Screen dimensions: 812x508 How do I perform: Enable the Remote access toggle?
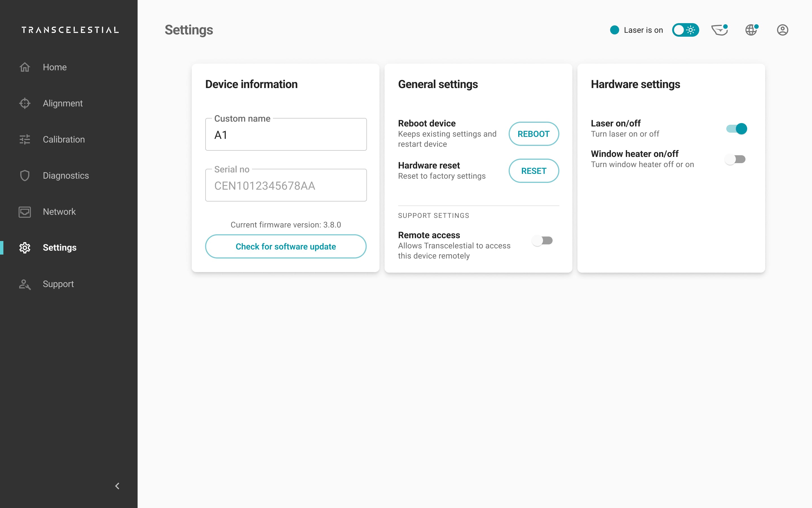pos(542,240)
